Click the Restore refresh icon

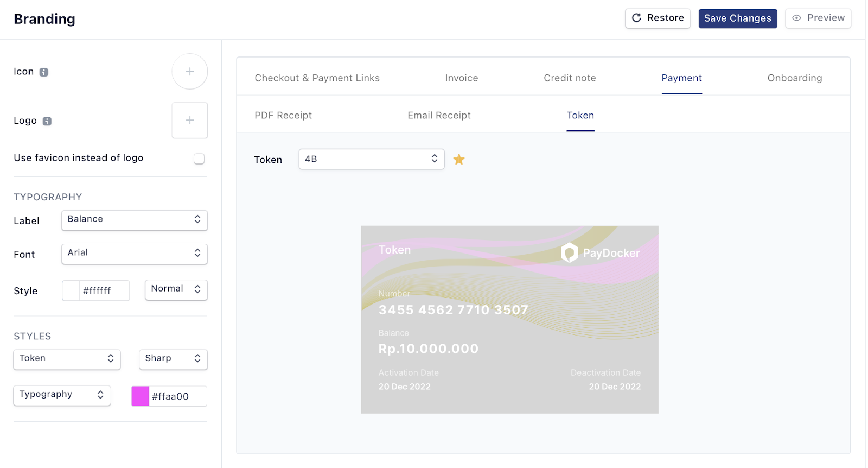(637, 18)
